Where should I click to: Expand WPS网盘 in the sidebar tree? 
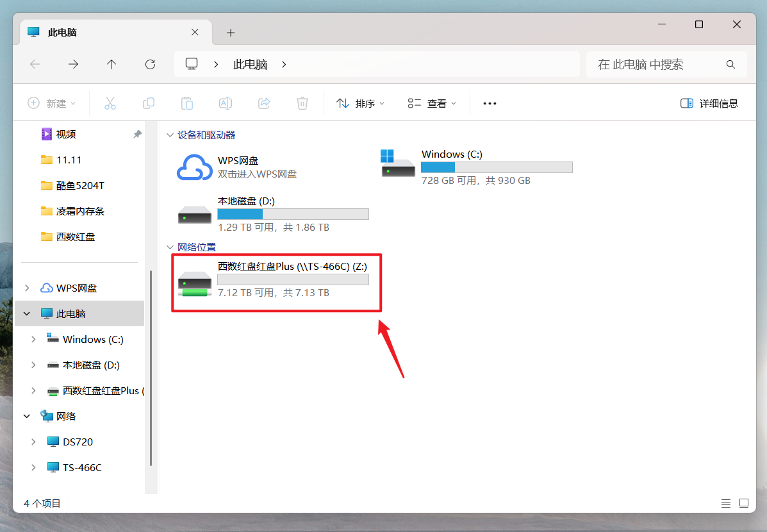(x=28, y=288)
